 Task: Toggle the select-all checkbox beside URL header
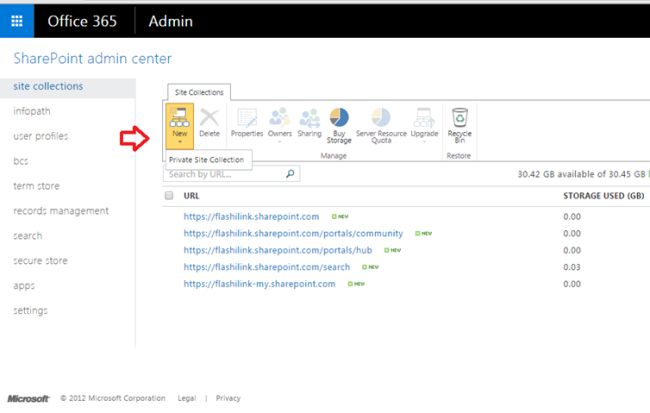pyautogui.click(x=169, y=195)
